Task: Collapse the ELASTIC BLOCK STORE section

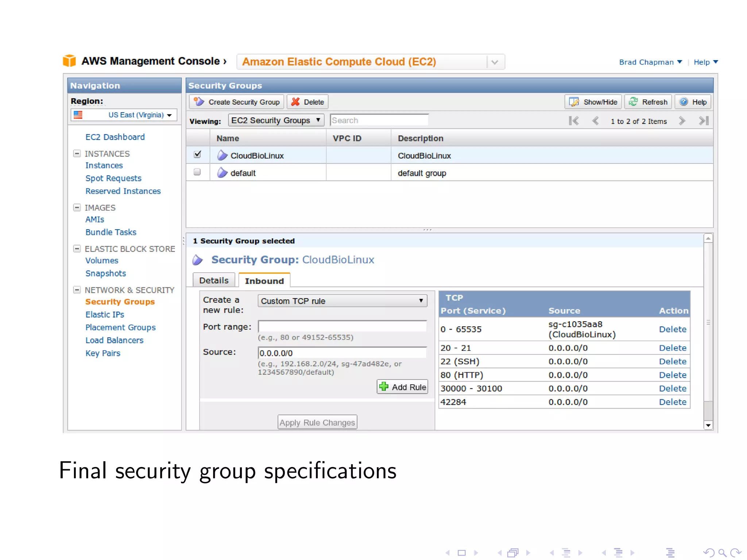Action: coord(77,249)
